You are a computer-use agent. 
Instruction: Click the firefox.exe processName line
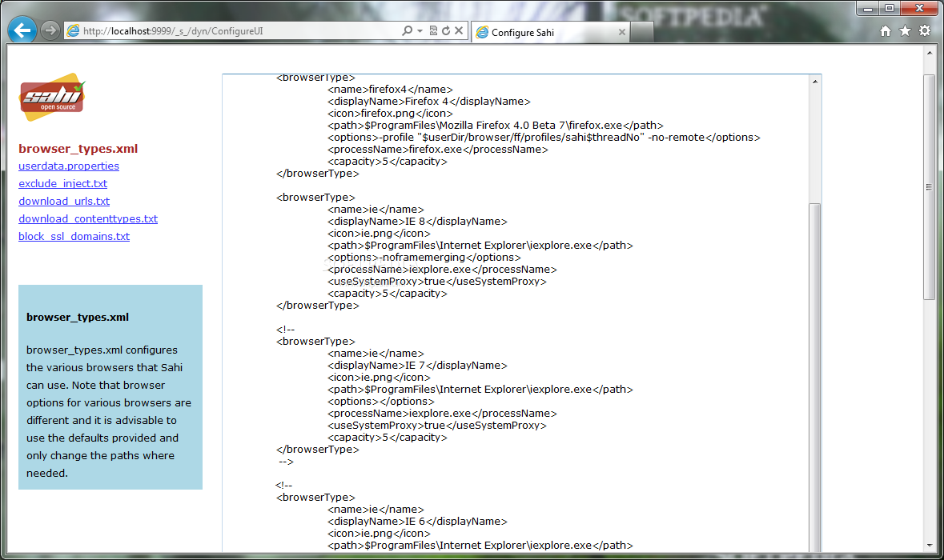pyautogui.click(x=438, y=150)
